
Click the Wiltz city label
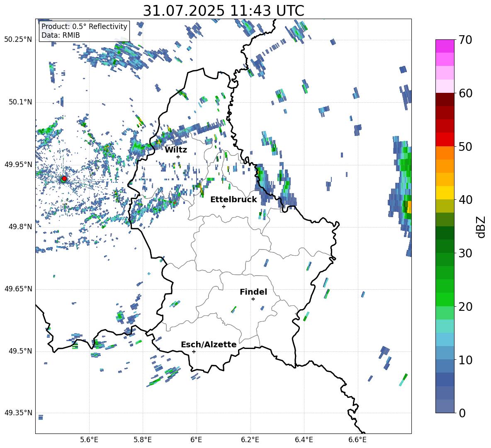[x=176, y=150]
